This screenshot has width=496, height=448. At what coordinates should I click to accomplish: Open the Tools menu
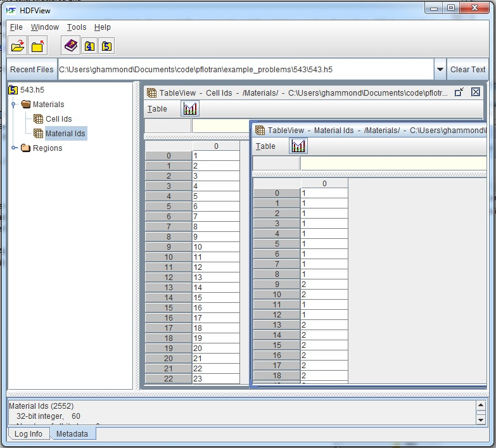tap(76, 27)
